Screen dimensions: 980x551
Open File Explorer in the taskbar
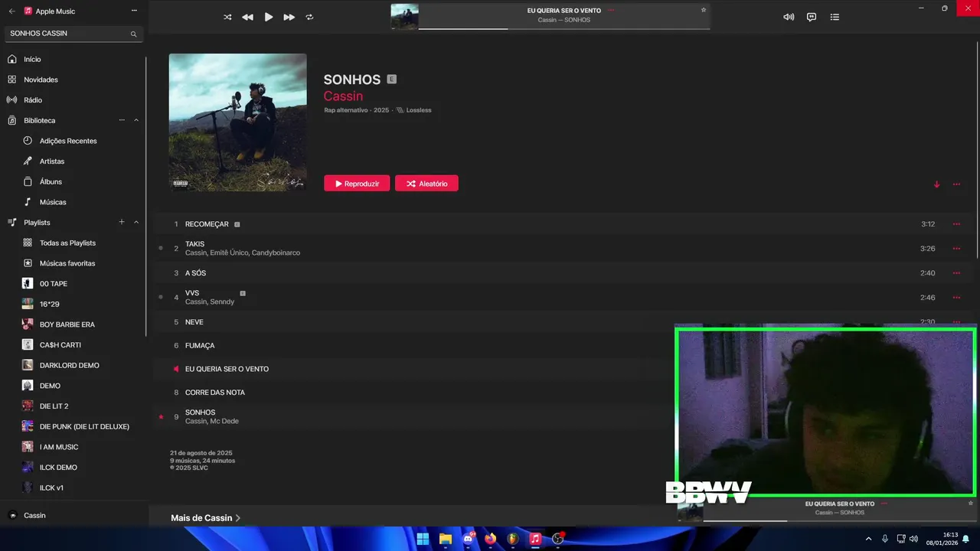446,539
